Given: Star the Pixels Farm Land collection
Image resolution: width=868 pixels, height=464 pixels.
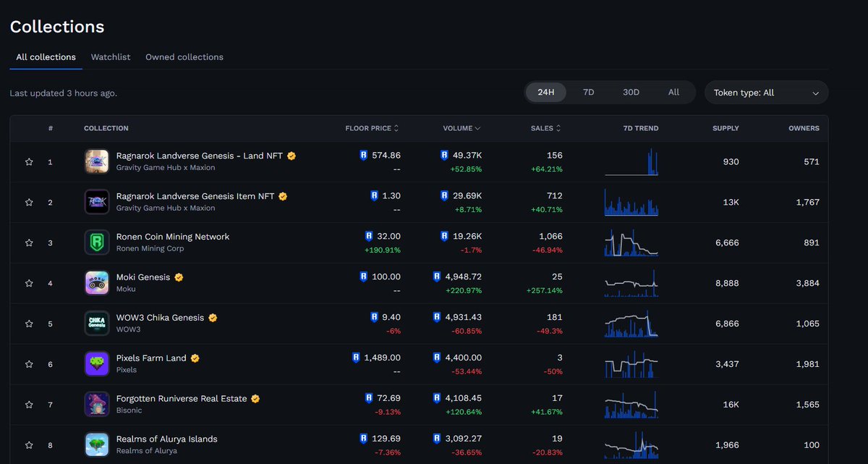Looking at the screenshot, I should click(29, 364).
